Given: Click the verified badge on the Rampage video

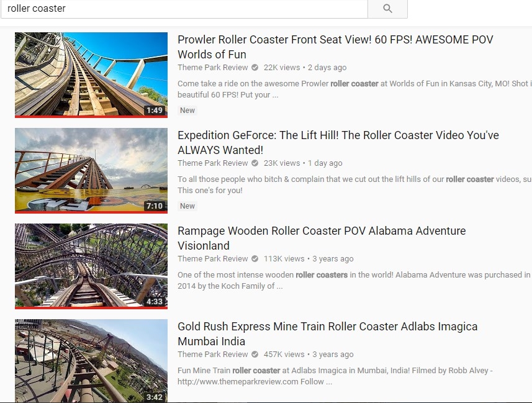Looking at the screenshot, I should click(x=255, y=259).
